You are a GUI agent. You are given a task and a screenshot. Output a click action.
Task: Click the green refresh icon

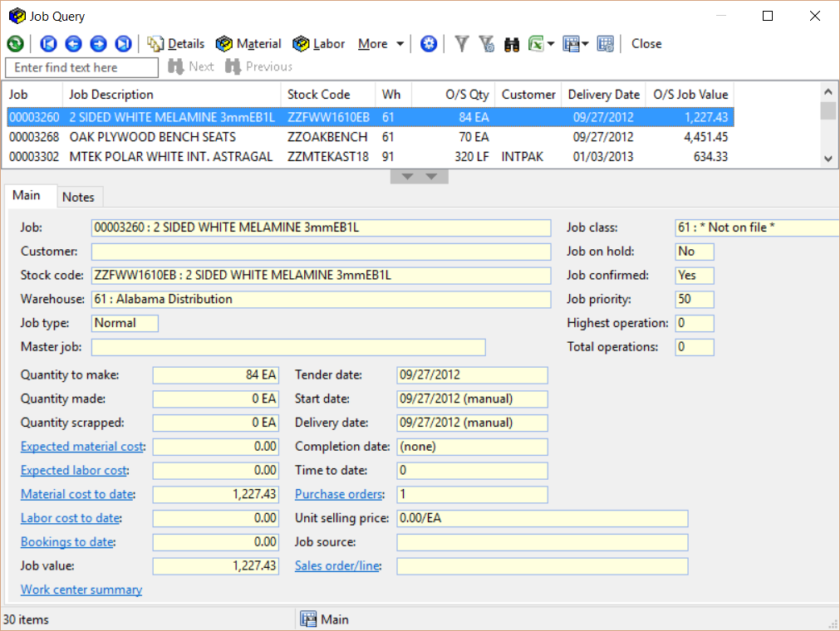(15, 44)
